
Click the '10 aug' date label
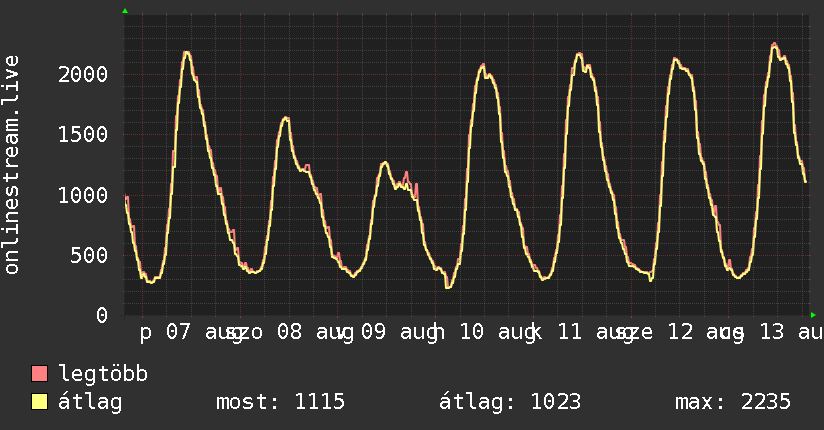[x=497, y=333]
